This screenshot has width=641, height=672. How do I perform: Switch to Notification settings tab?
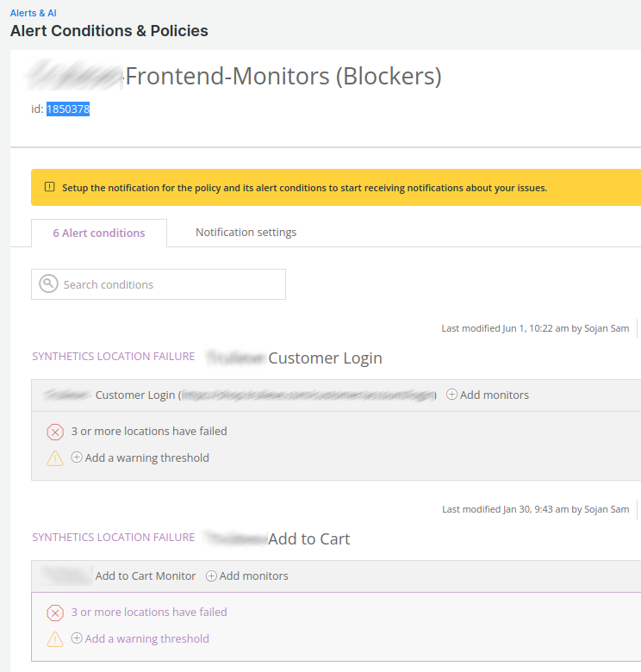pyautogui.click(x=246, y=233)
